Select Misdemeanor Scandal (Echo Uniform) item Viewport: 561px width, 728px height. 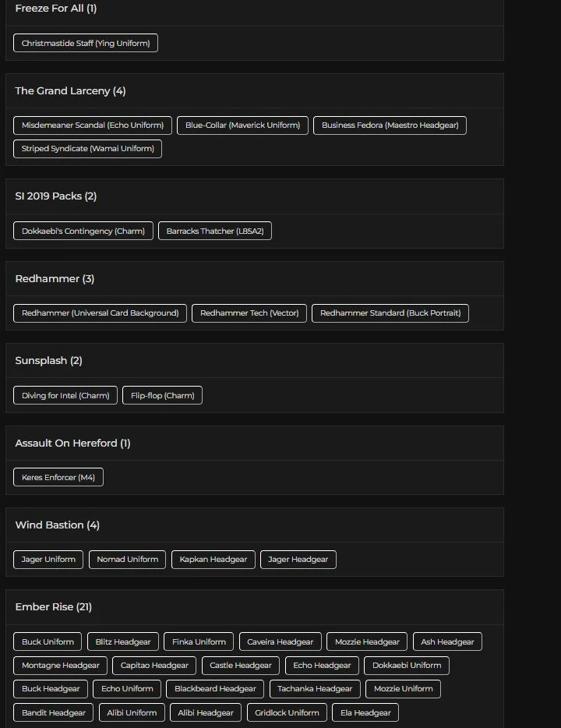93,125
